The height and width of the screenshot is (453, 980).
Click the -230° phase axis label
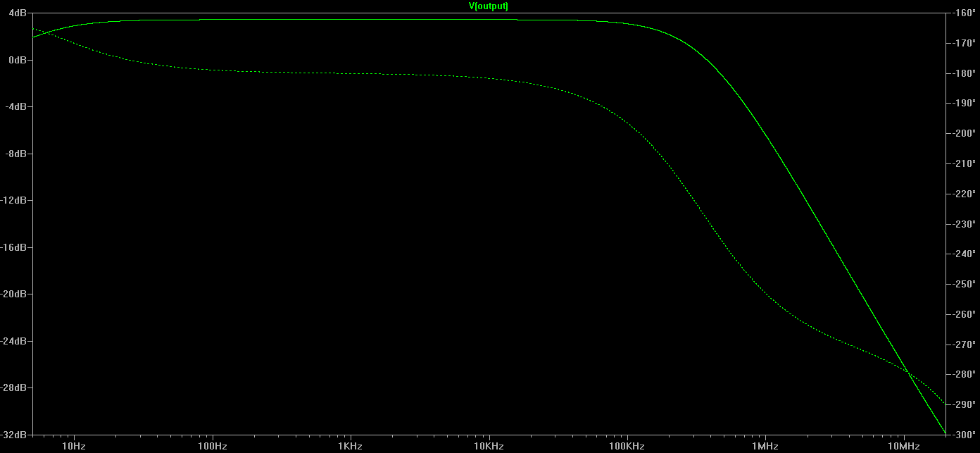(962, 224)
